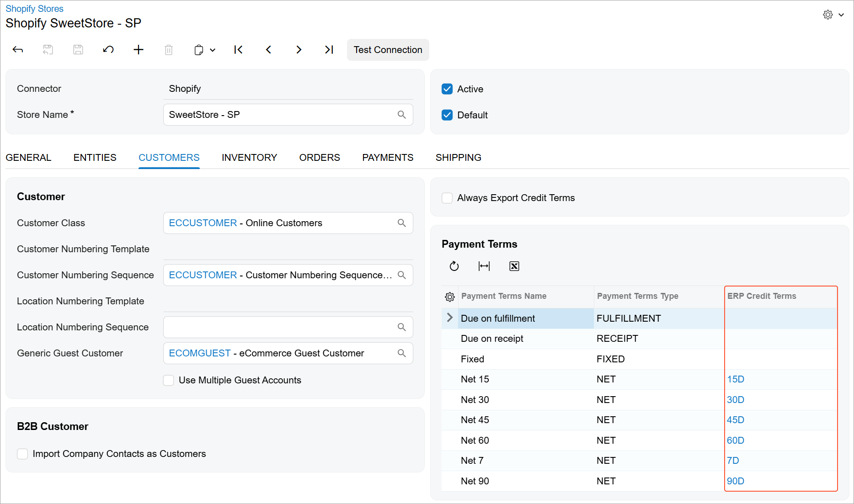Open the Shopify Stores breadcrumb link

point(34,9)
